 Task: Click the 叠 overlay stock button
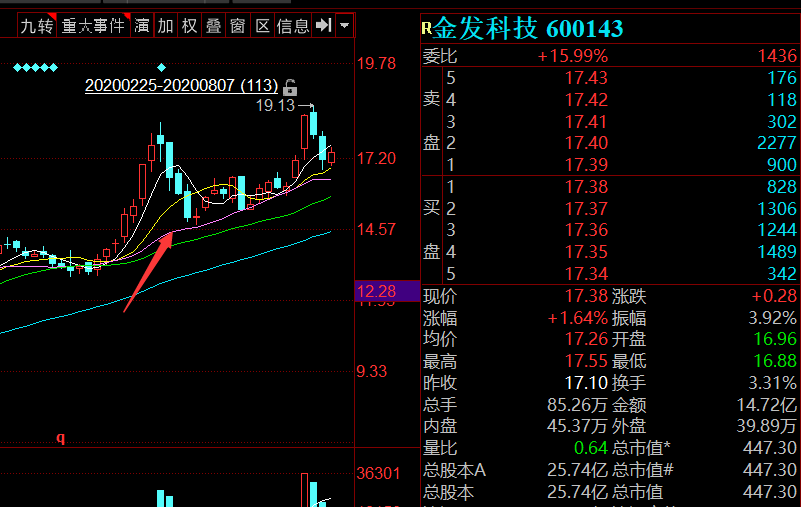(214, 25)
